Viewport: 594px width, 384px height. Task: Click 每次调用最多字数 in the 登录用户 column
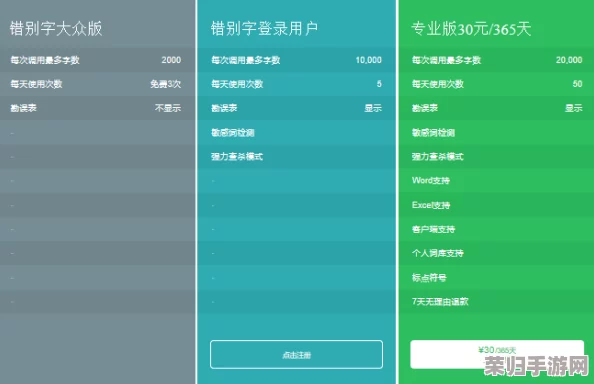pos(246,60)
